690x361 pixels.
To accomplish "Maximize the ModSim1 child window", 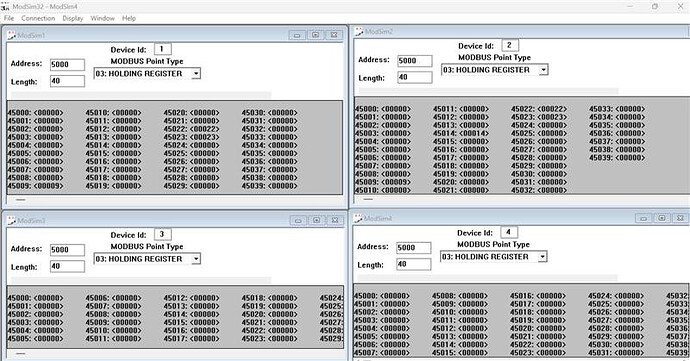I will coord(316,35).
